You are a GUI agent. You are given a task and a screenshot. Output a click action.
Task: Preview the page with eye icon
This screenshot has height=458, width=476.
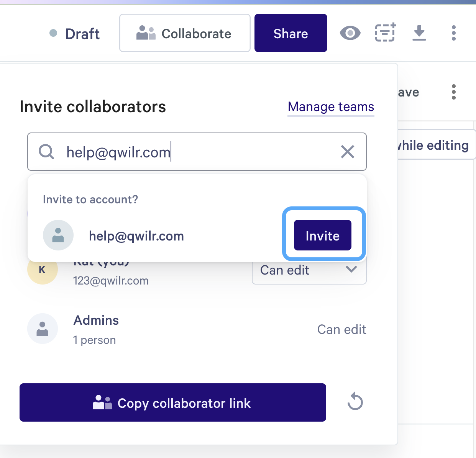[350, 33]
